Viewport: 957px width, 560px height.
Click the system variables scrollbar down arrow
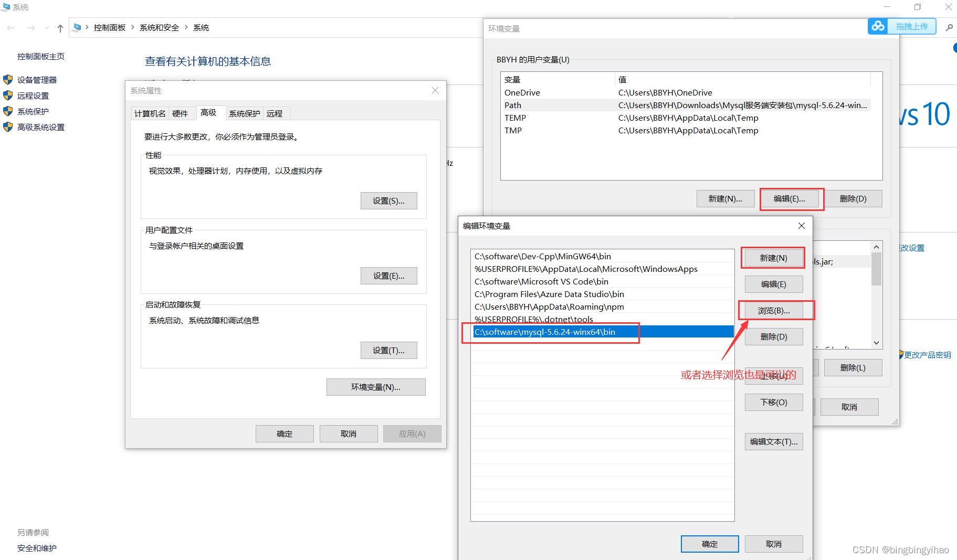tap(876, 343)
